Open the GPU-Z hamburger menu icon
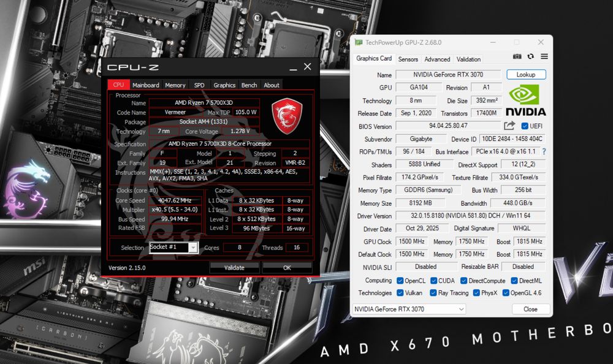The height and width of the screenshot is (364, 613). coord(544,56)
